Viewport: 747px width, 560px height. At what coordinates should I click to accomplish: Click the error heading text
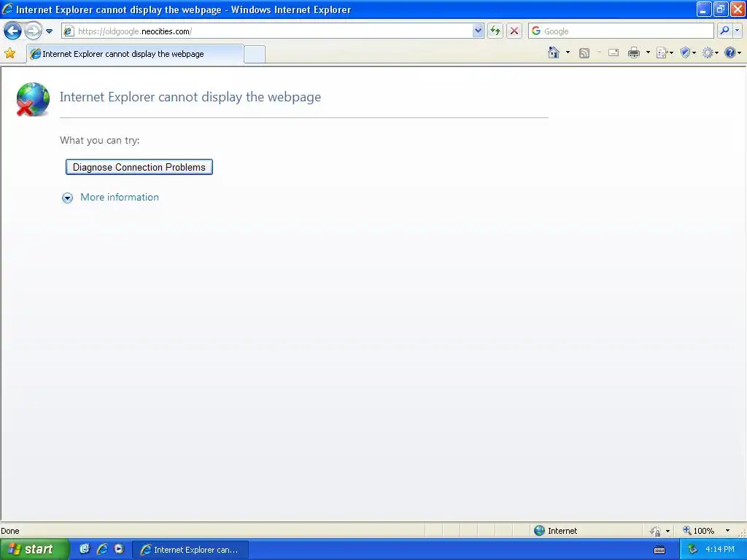(x=190, y=97)
